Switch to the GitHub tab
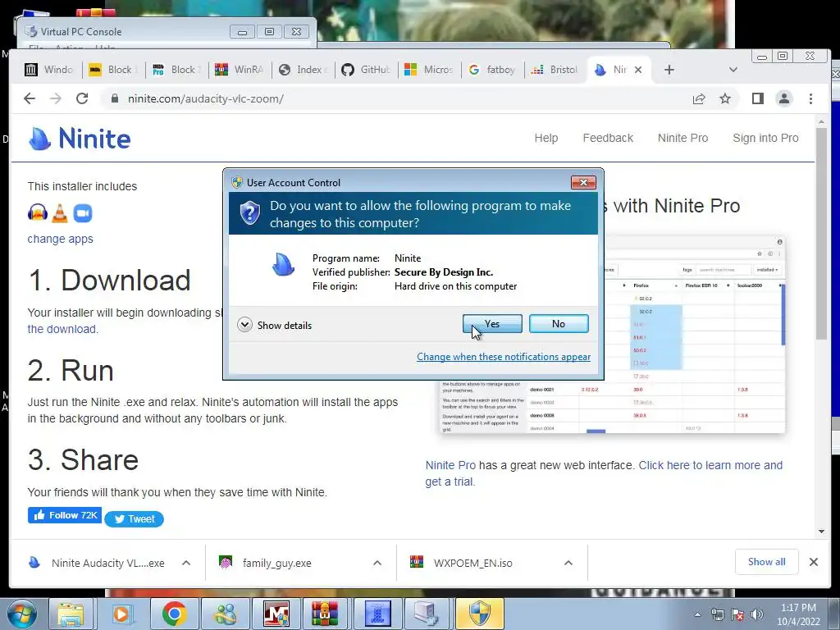 (x=367, y=70)
